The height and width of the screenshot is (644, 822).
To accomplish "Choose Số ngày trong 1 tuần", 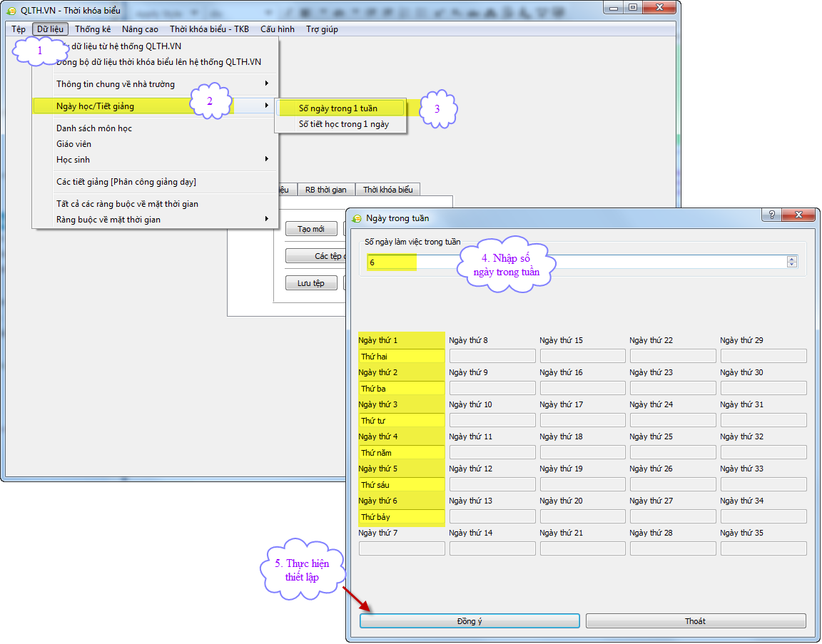I will (341, 108).
